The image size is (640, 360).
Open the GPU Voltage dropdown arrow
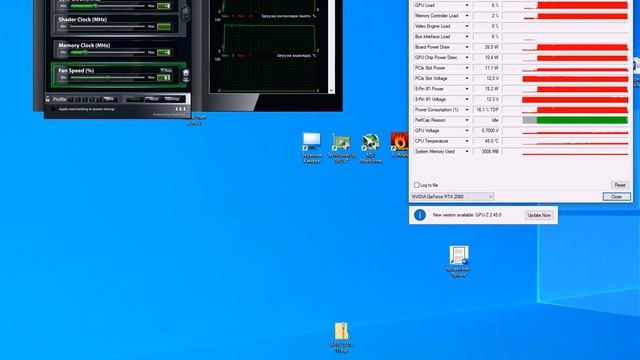[467, 131]
